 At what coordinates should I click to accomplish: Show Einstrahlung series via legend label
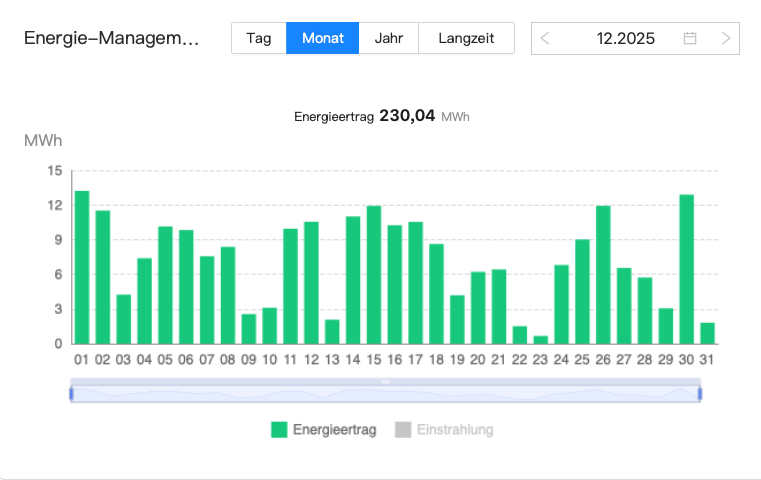pos(455,430)
